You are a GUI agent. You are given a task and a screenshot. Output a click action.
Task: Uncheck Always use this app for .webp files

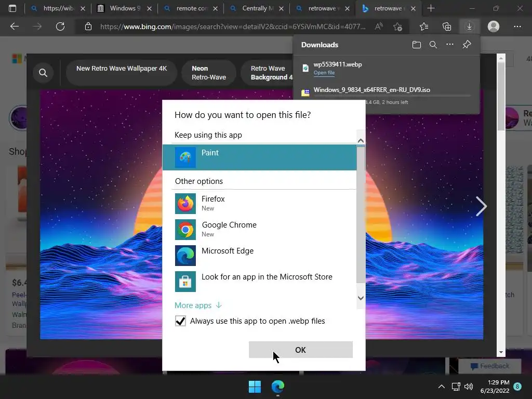[x=180, y=321]
